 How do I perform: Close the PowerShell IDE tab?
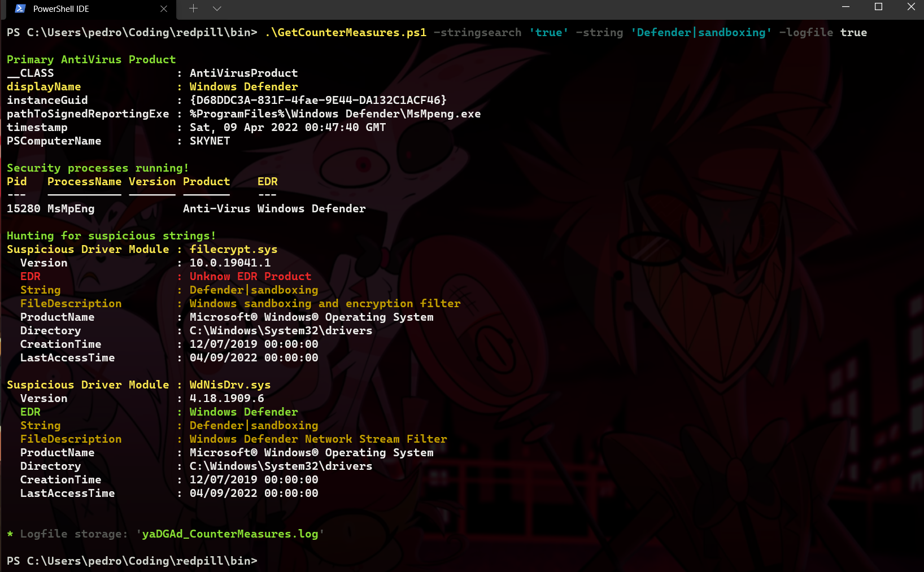(164, 9)
